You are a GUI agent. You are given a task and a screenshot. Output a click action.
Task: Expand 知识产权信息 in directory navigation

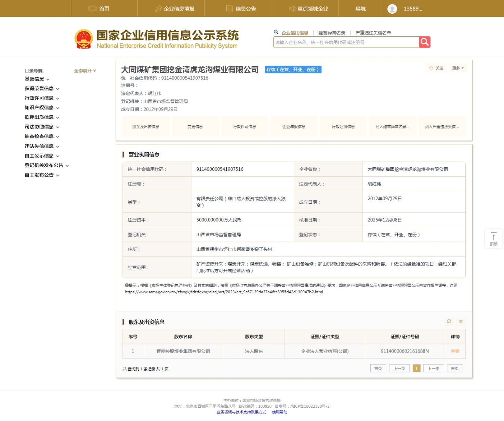tap(42, 108)
